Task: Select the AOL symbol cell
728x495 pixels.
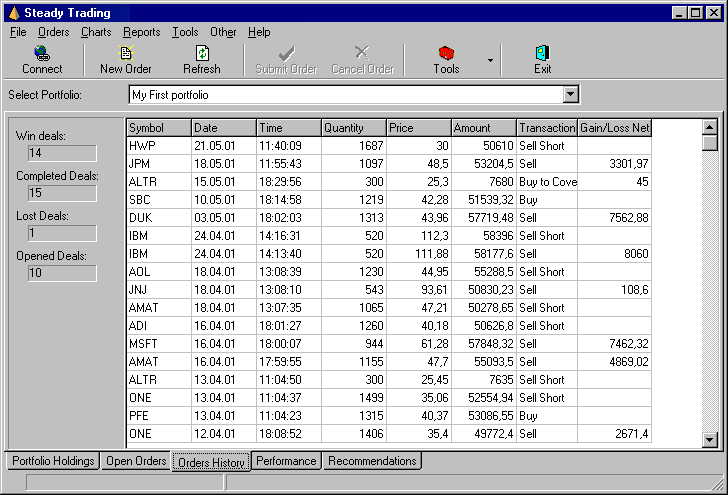Action: (x=159, y=272)
